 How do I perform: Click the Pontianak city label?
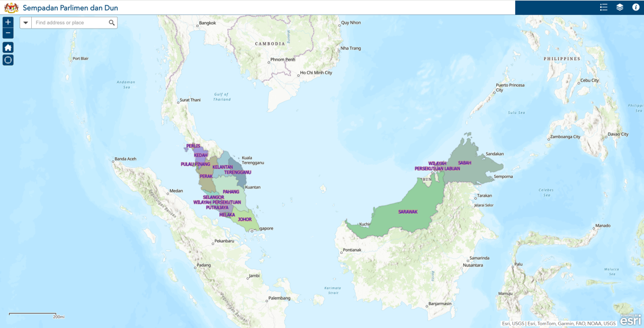[x=352, y=250]
